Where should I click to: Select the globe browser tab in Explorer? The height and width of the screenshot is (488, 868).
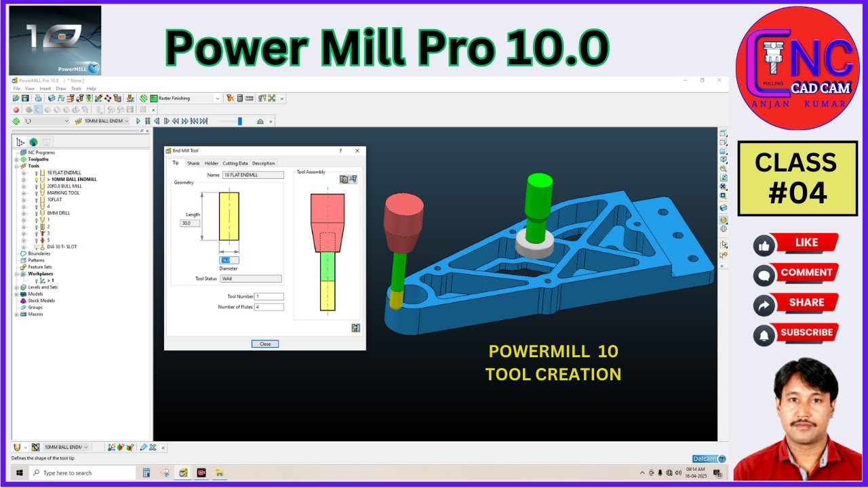33,142
